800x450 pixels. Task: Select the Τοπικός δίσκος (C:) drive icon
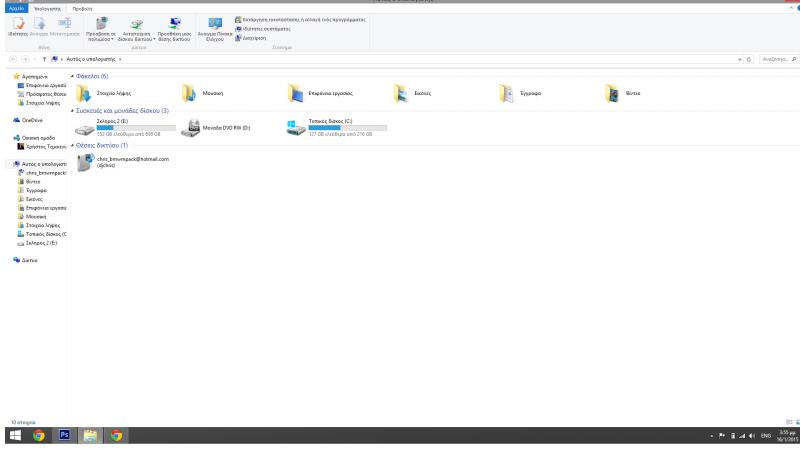296,127
